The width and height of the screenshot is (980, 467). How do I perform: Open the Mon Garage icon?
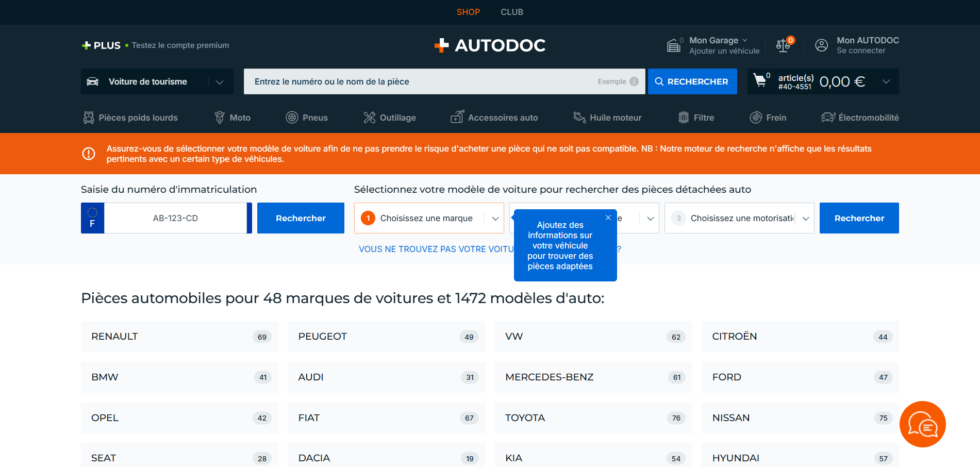(x=674, y=45)
